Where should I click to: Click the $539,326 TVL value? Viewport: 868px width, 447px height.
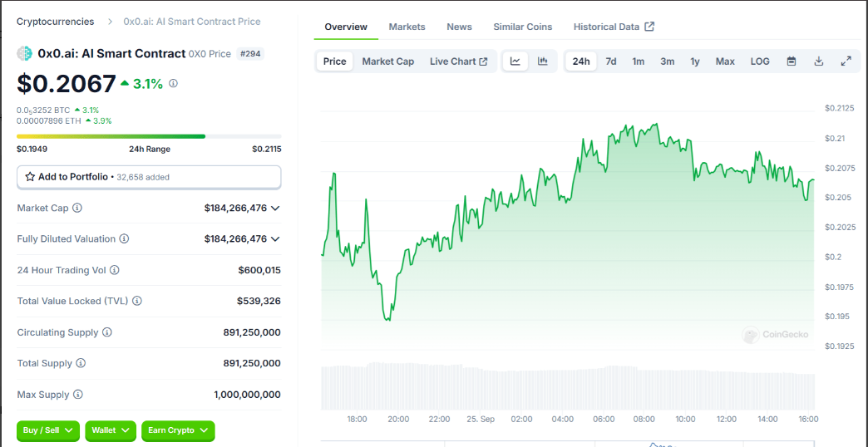tap(259, 301)
